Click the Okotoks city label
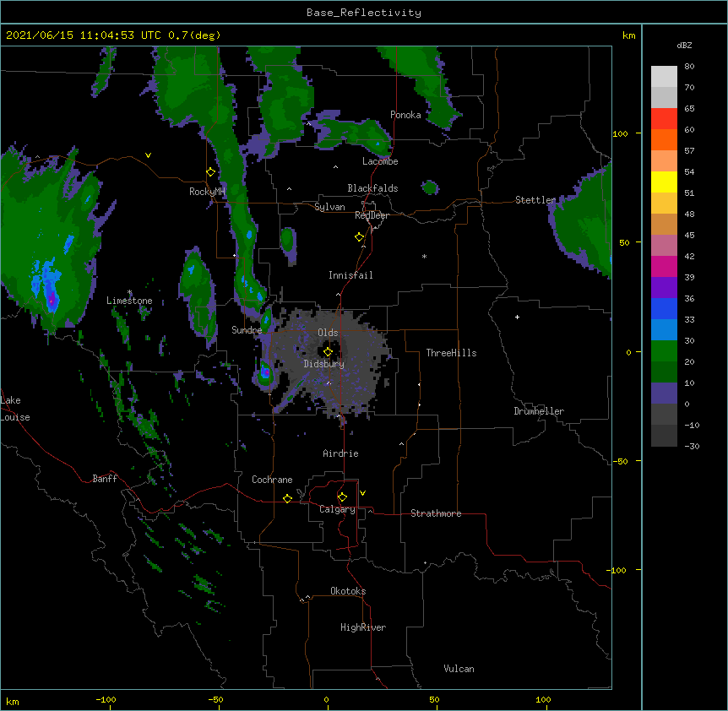 click(348, 591)
